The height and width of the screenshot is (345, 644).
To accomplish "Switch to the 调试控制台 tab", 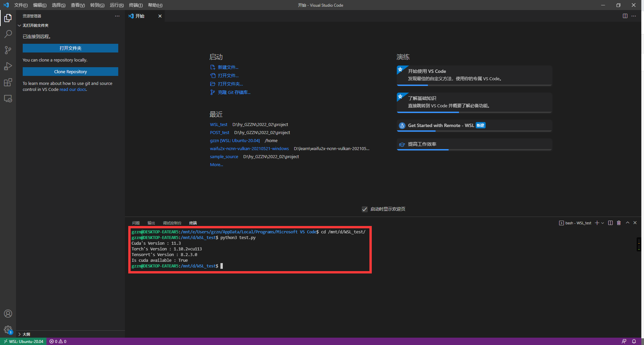I will pos(172,223).
